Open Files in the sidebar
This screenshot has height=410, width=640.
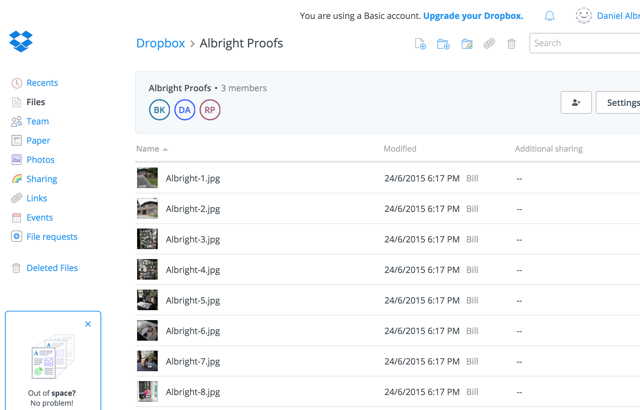tap(36, 102)
